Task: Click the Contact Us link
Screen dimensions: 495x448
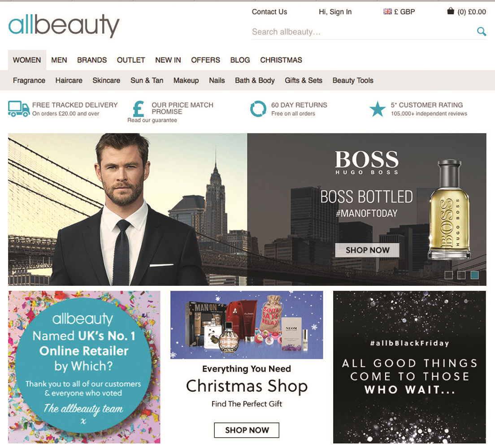Action: click(x=269, y=12)
